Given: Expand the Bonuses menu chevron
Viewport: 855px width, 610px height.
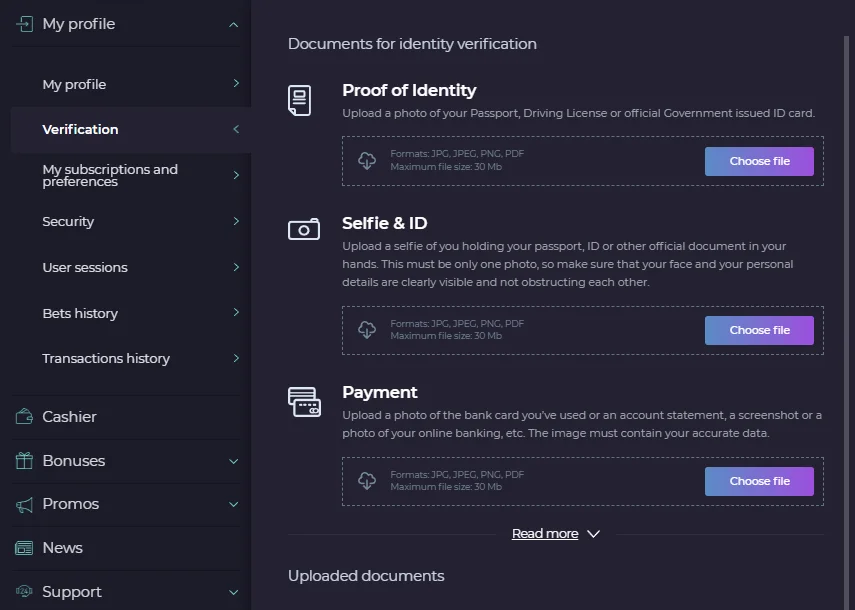Looking at the screenshot, I should coord(233,461).
